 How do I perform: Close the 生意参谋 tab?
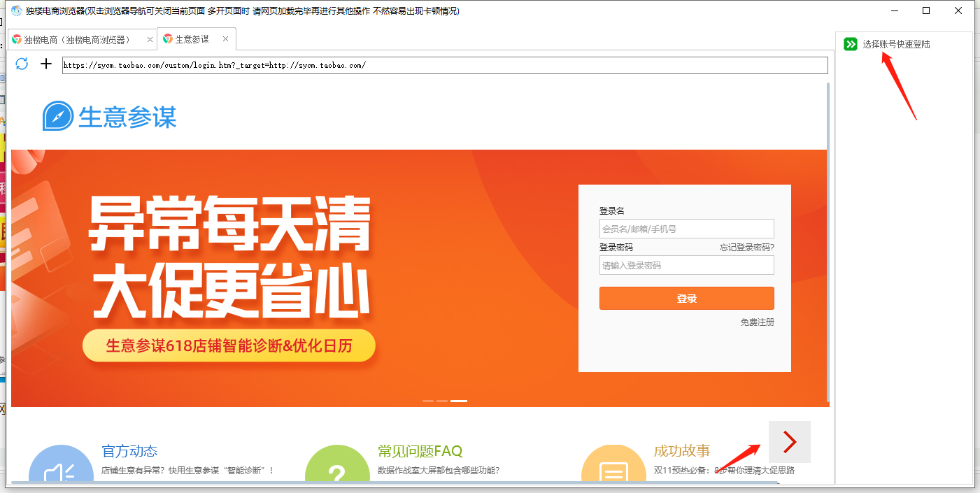pos(225,39)
